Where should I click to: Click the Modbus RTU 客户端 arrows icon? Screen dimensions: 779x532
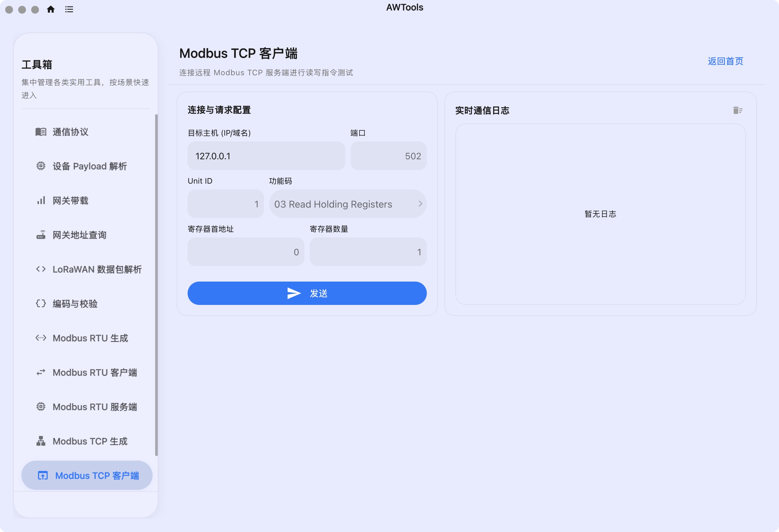click(x=41, y=372)
